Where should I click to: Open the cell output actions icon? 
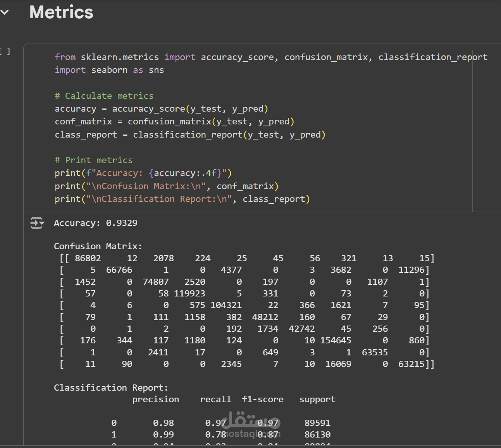[x=37, y=223]
